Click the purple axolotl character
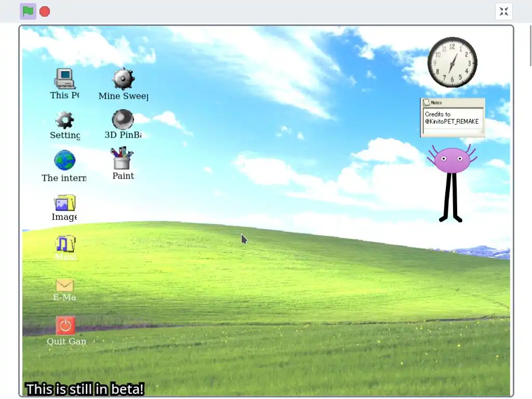The image size is (532, 399). click(451, 183)
